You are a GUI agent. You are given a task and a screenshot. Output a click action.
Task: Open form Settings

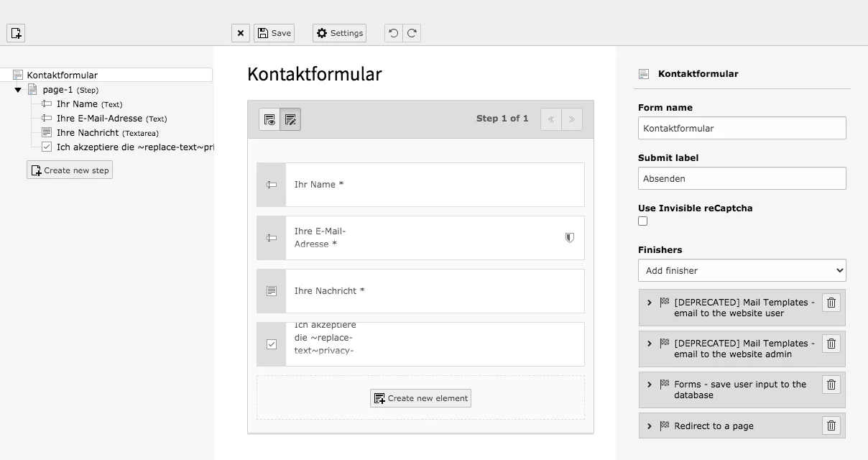click(x=338, y=32)
